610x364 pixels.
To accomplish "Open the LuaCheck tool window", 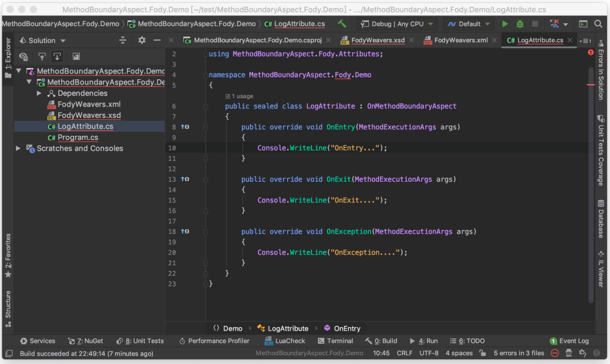I will click(285, 341).
